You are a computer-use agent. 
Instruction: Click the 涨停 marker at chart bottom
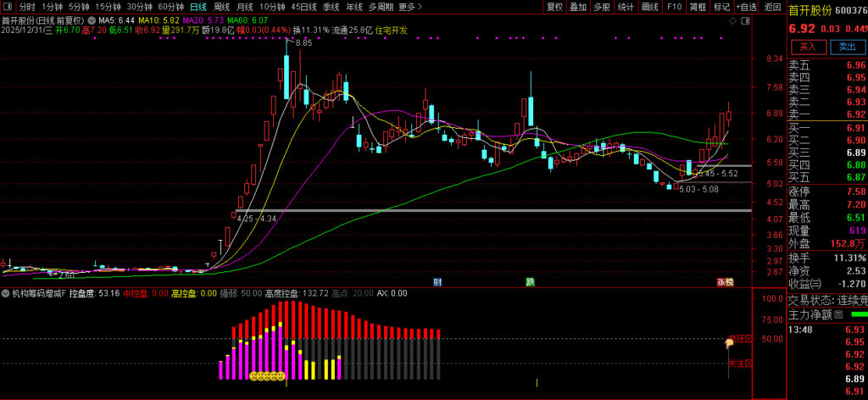[x=725, y=281]
